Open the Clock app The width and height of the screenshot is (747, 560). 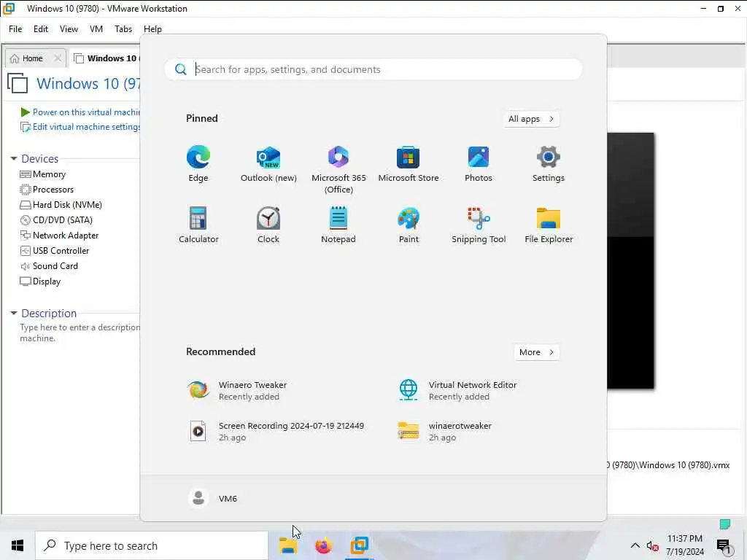pyautogui.click(x=268, y=225)
